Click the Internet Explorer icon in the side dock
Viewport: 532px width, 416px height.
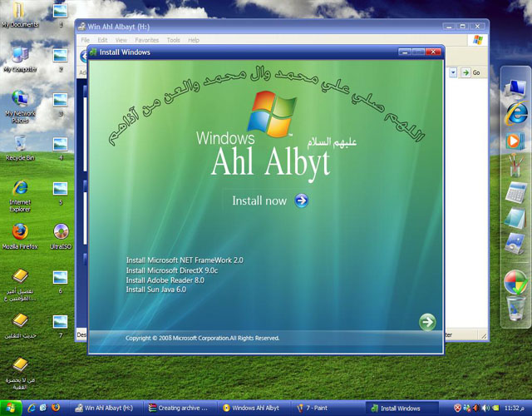tap(515, 113)
